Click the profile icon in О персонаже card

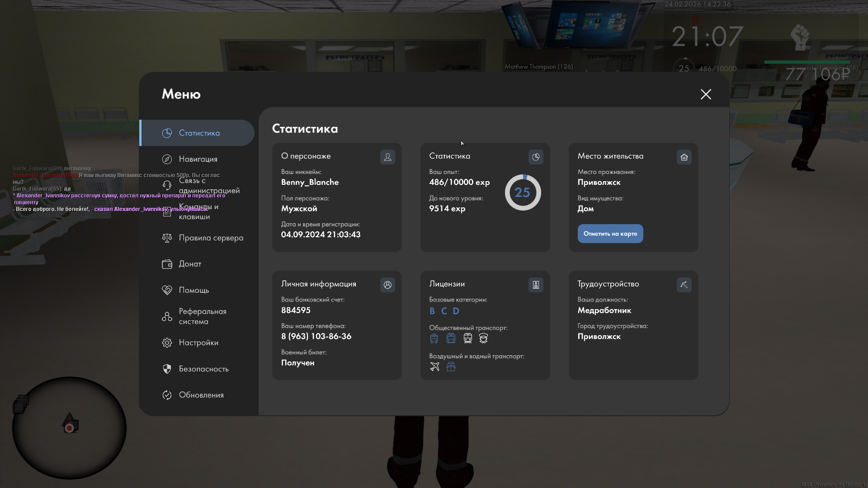387,157
